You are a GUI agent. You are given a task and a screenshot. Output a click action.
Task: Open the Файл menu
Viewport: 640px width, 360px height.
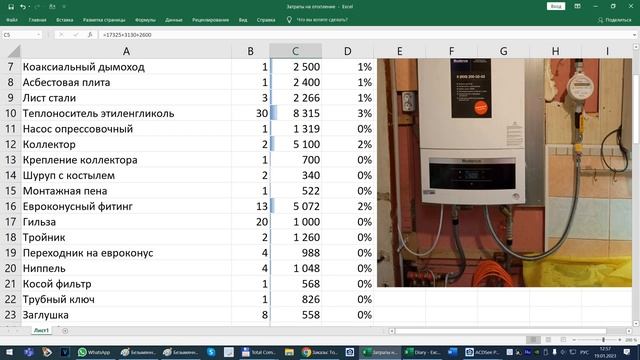[12, 20]
